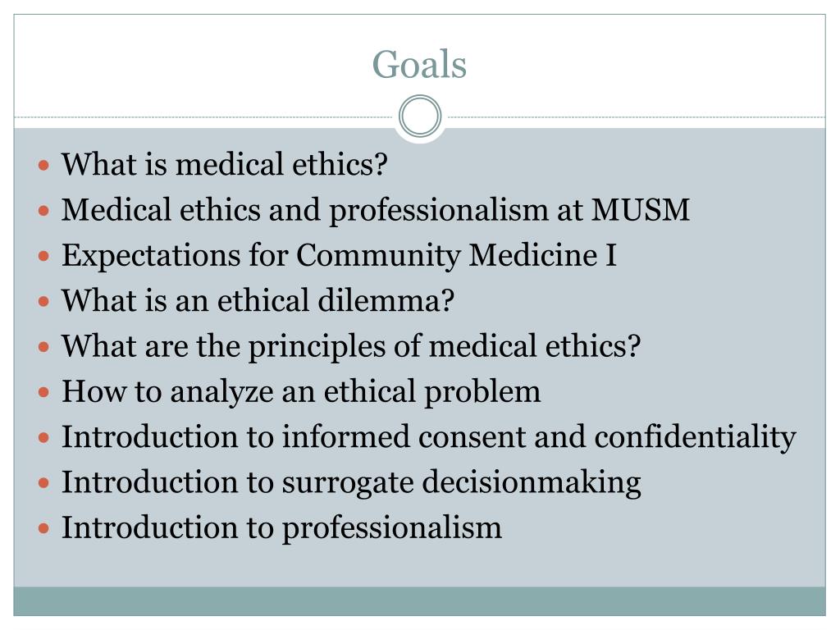Click the bullet before "Expectations for Community Medicine"
Viewport: 840px width, 630px height.
point(45,257)
